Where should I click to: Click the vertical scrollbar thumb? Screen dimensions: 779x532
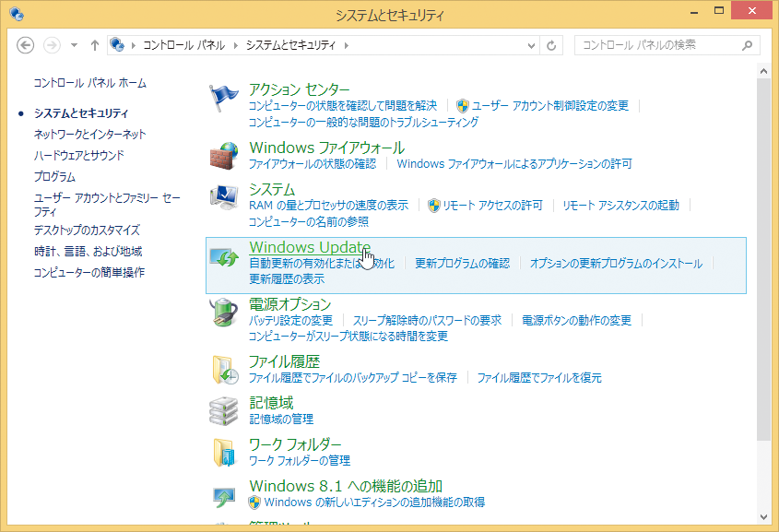(763, 258)
